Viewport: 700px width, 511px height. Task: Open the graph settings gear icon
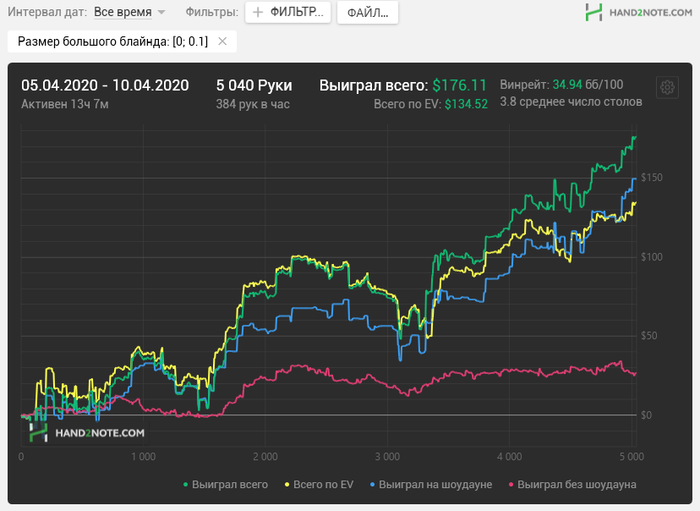click(x=667, y=87)
